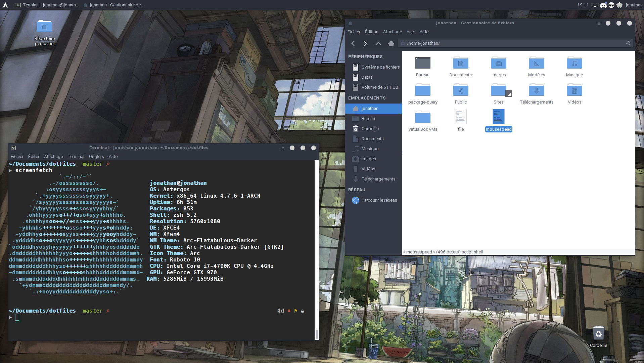
Task: Open the Vidéos folder in main pane
Action: [x=574, y=94]
